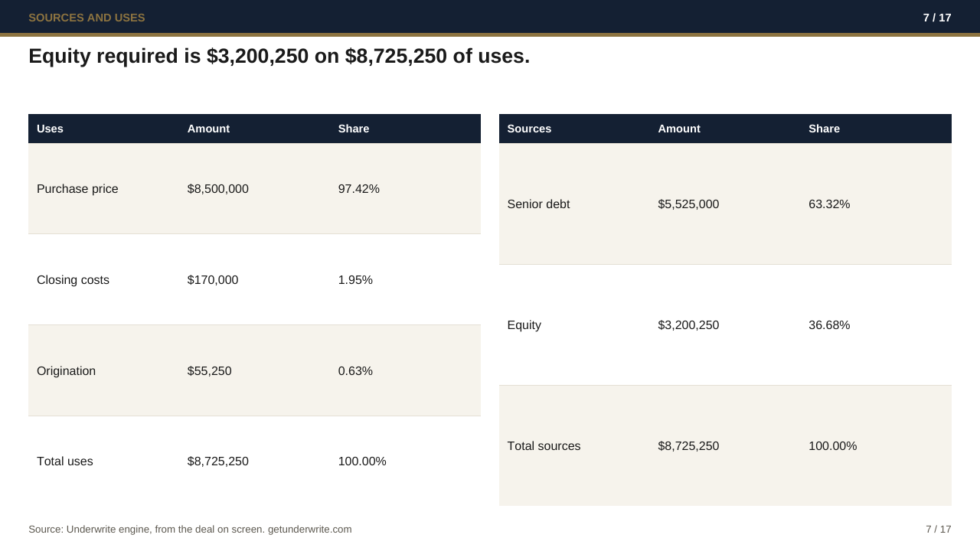
Task: Click the $8,725,250 amount in Total sources row
Action: tap(688, 446)
